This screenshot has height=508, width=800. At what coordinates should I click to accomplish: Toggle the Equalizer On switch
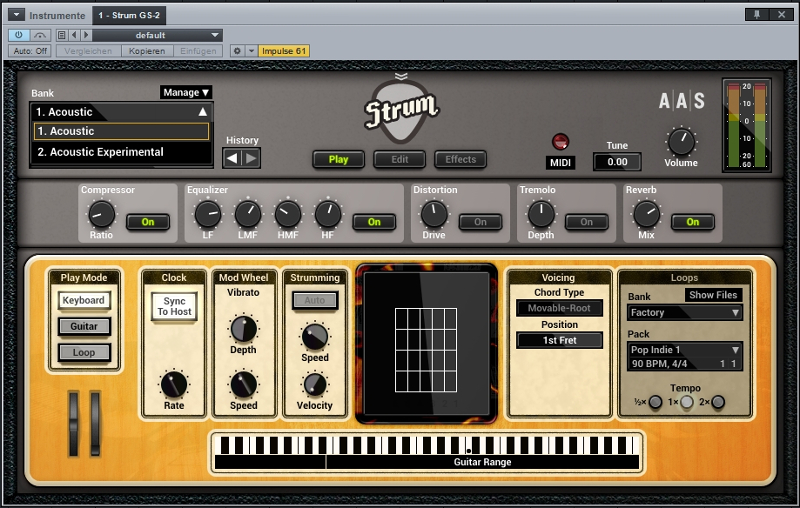coord(374,222)
